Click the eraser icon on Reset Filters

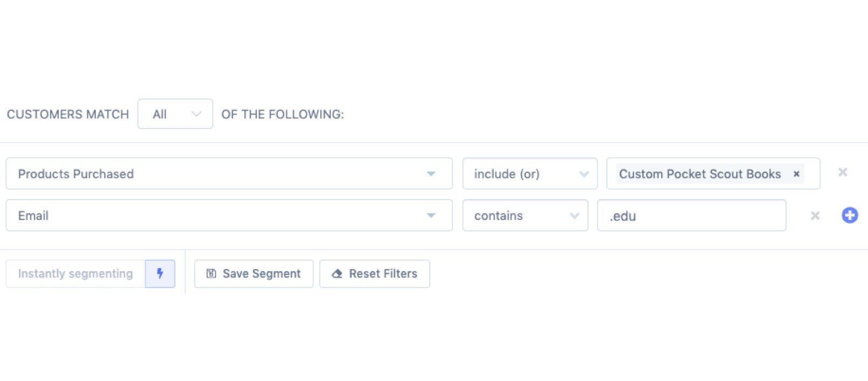point(337,274)
